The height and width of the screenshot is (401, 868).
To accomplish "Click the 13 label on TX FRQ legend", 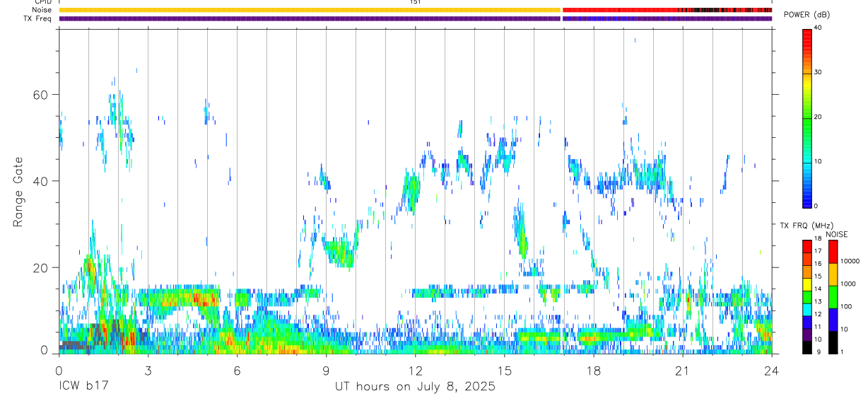I will [x=818, y=301].
